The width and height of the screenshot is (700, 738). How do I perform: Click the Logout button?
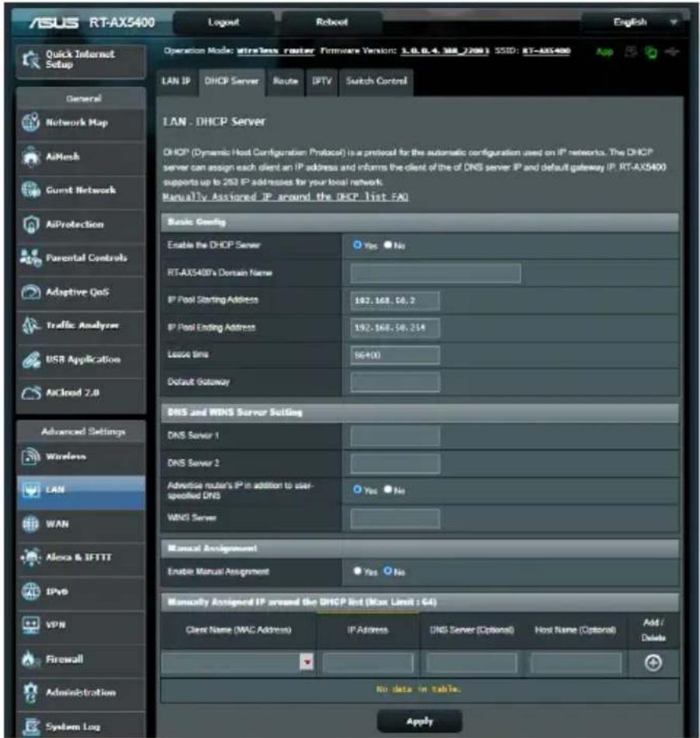[224, 22]
